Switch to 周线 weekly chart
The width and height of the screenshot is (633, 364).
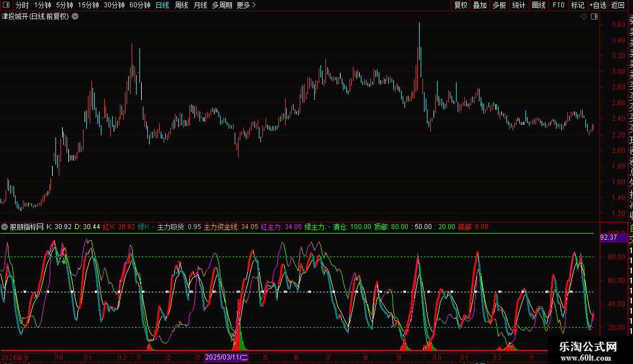(181, 5)
